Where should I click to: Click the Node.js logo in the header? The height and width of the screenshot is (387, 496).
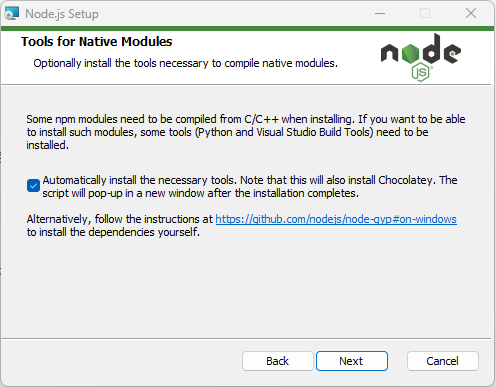pos(421,57)
